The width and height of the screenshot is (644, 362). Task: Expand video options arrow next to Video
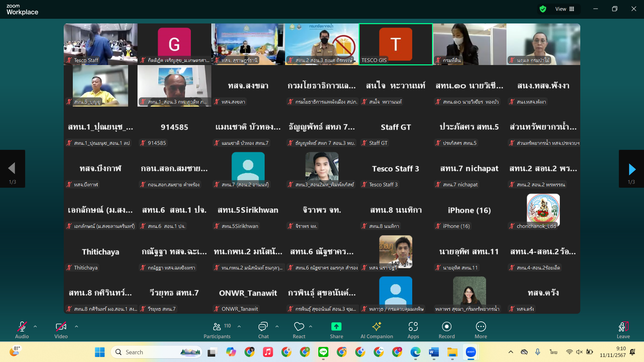coord(76,326)
